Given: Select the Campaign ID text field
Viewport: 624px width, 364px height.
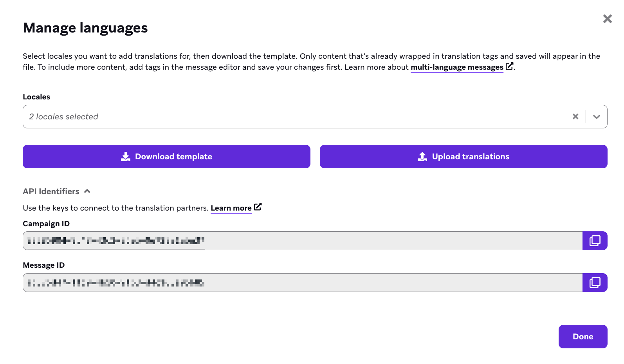Looking at the screenshot, I should [274, 241].
